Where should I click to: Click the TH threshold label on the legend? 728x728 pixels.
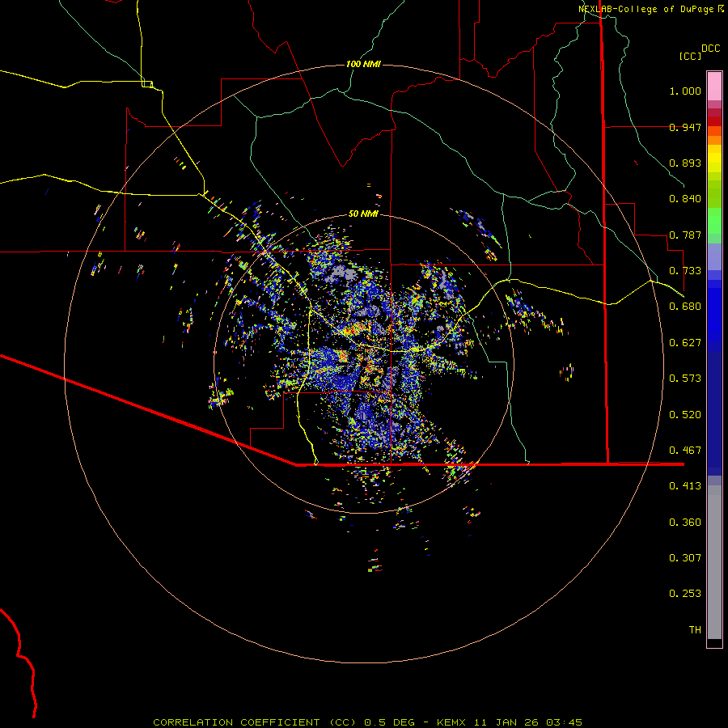tap(695, 630)
